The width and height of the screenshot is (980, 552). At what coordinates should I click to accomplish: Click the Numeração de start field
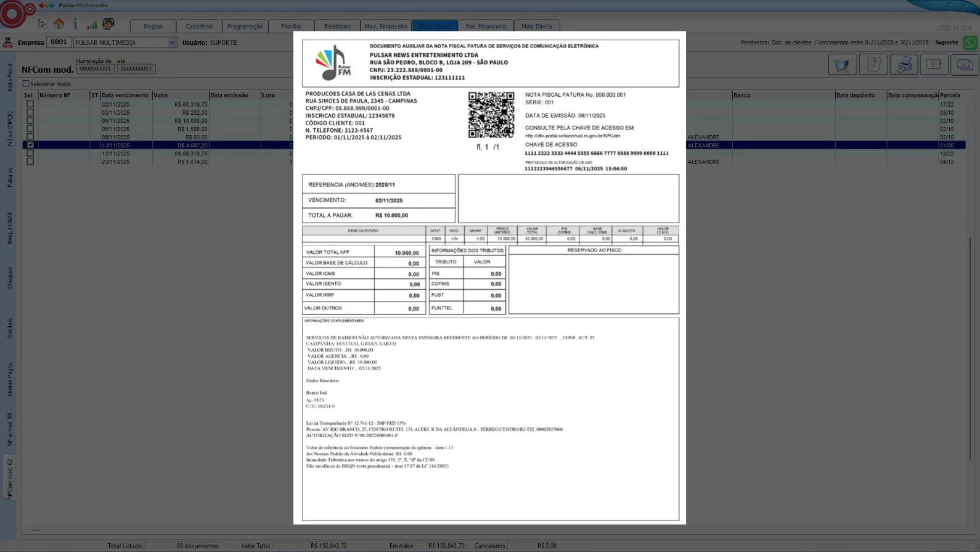pos(95,69)
